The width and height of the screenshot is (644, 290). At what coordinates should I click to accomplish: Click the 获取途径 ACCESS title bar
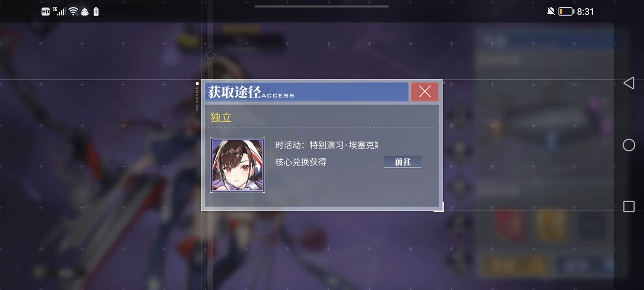tap(306, 92)
